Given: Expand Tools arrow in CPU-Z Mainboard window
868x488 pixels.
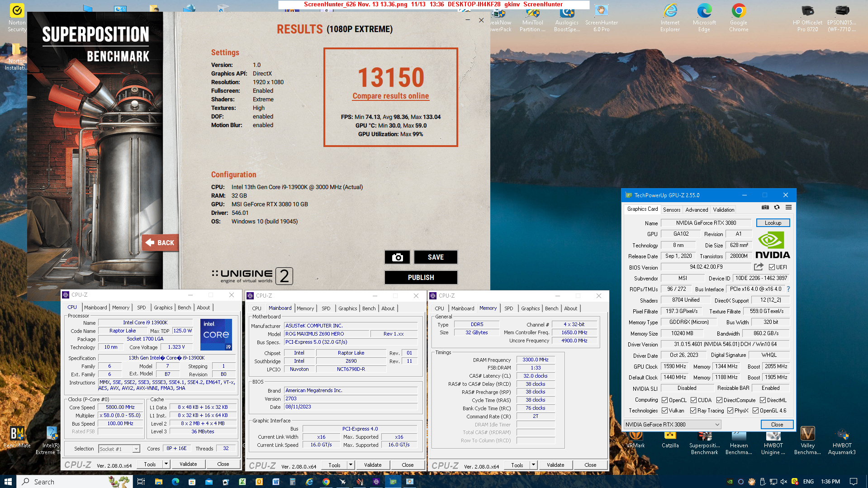Looking at the screenshot, I should click(351, 464).
